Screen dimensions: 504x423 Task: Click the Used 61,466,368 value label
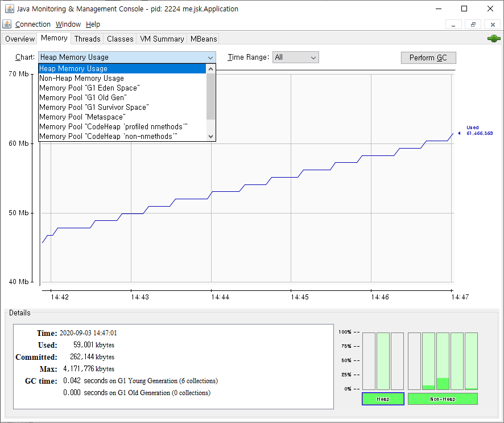pyautogui.click(x=479, y=130)
